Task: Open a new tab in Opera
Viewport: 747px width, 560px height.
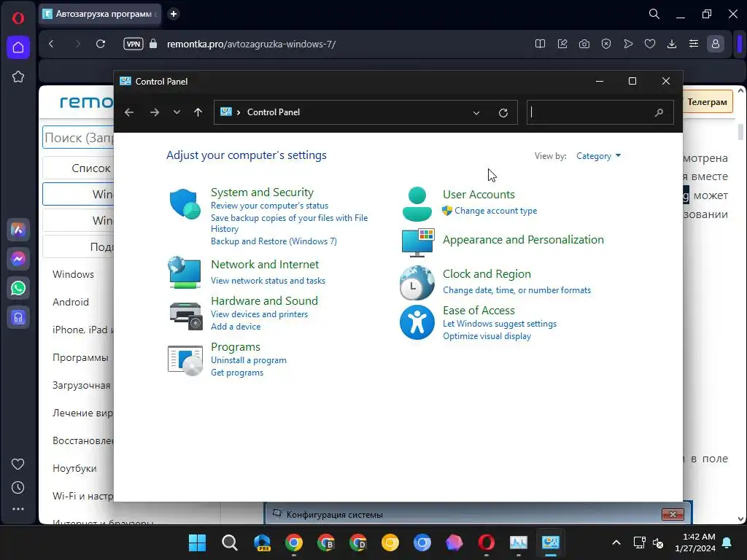Action: tap(174, 14)
